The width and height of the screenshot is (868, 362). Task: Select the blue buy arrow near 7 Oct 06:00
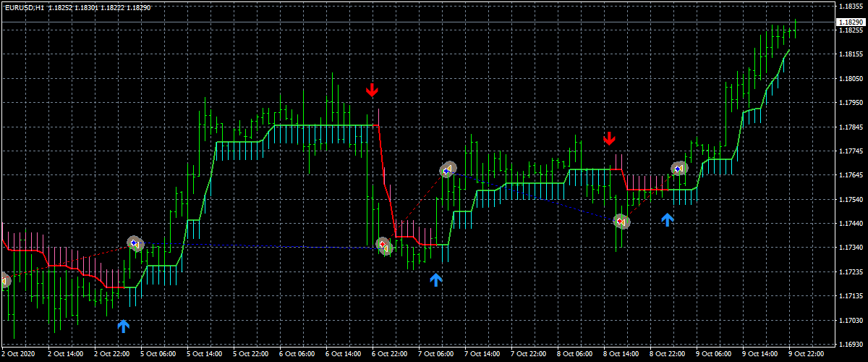[x=435, y=279]
